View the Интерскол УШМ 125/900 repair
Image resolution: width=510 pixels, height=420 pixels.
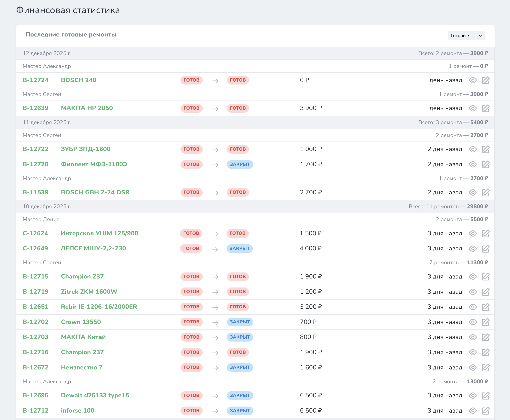coord(473,233)
